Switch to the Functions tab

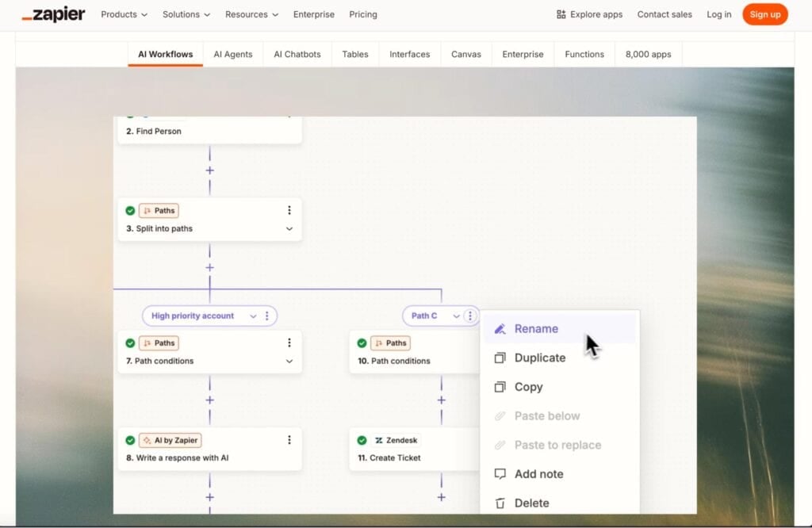point(584,55)
